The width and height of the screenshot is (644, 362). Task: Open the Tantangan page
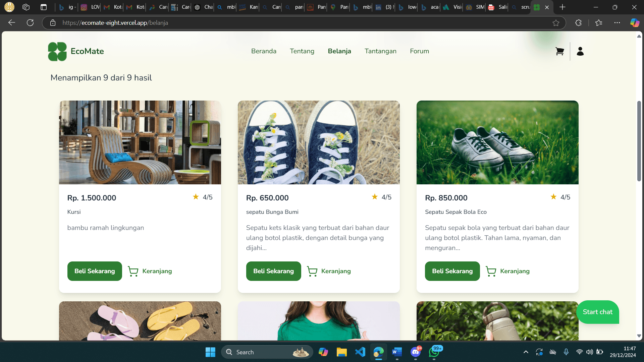380,51
